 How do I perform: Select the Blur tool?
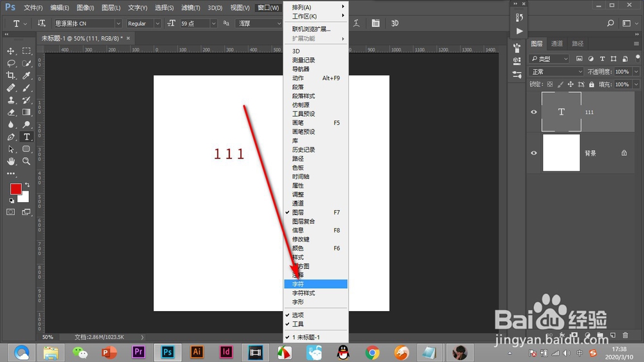point(11,124)
